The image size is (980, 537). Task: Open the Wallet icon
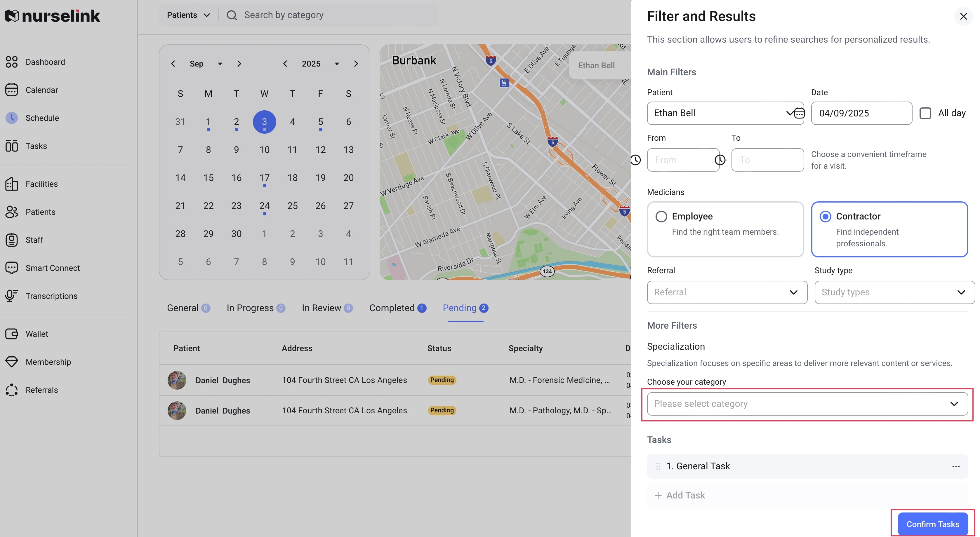point(11,334)
